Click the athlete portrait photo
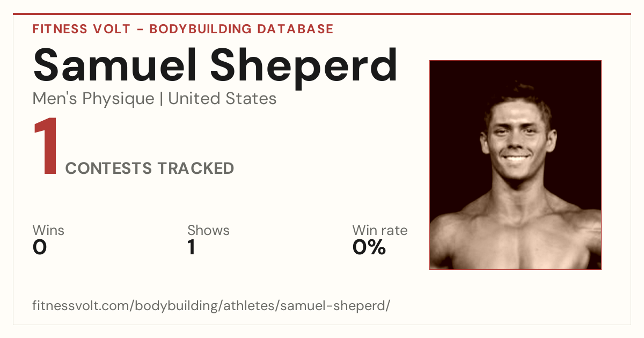644x338 pixels. point(515,165)
